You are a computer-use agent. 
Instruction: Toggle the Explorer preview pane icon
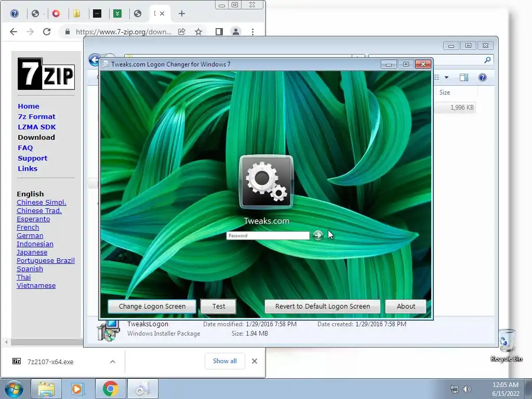(464, 78)
